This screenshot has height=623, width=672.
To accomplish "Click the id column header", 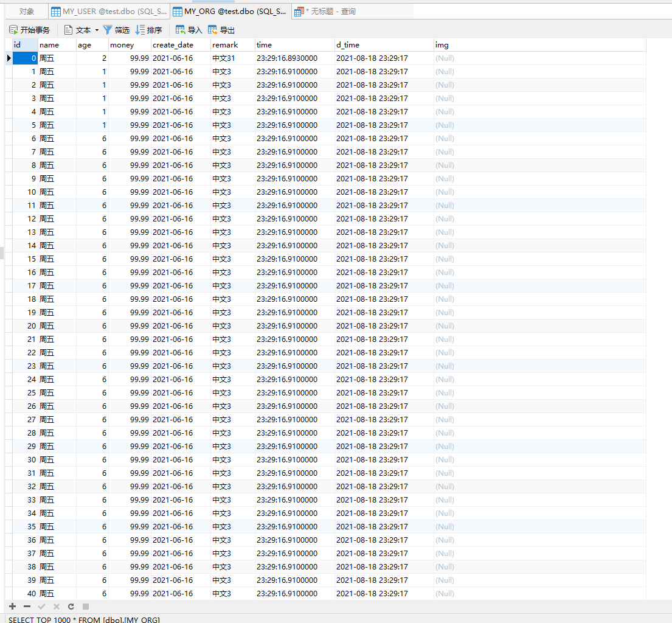I will pyautogui.click(x=25, y=45).
